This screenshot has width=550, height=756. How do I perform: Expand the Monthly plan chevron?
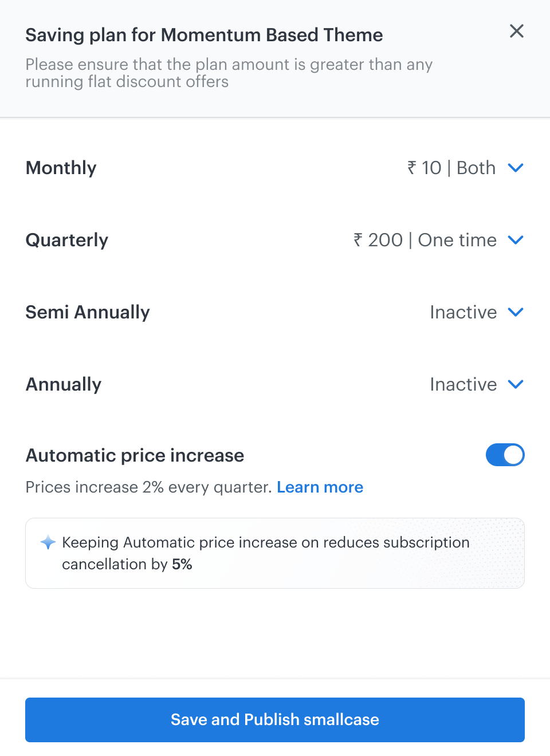[516, 168]
